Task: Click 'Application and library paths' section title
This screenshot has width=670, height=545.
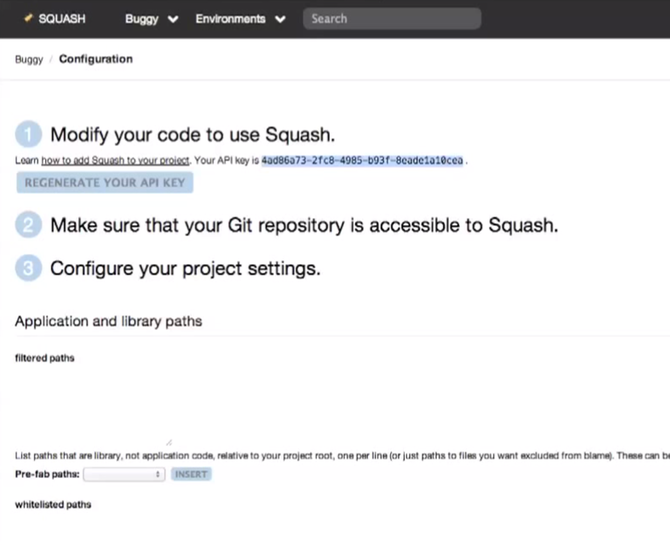Action: 109,321
